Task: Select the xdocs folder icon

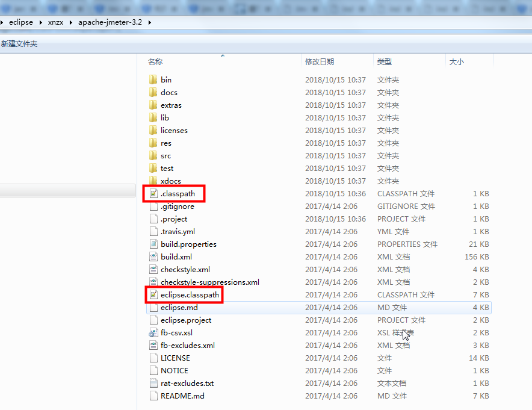Action: pos(153,180)
